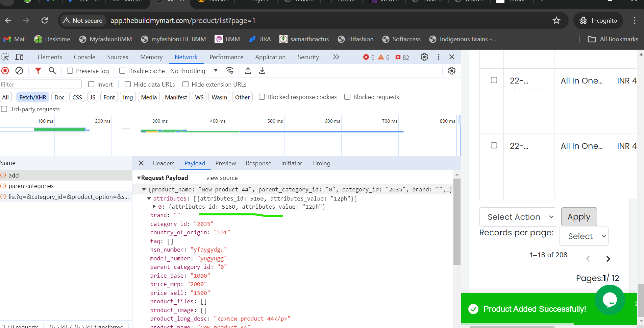Open the chat support bubble
644x328 pixels.
pos(610,300)
